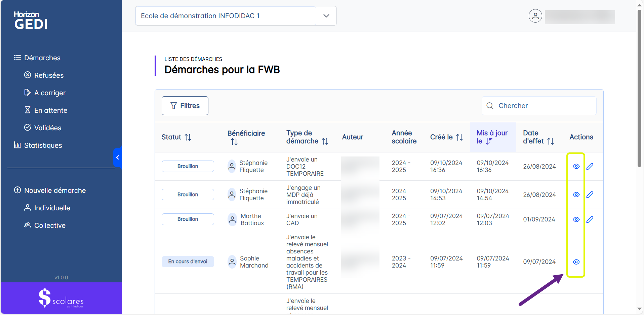View the Stéphanie Fliquette DOC12 TEMPORAIRE démarche (eye icon)
The height and width of the screenshot is (315, 644).
(576, 166)
